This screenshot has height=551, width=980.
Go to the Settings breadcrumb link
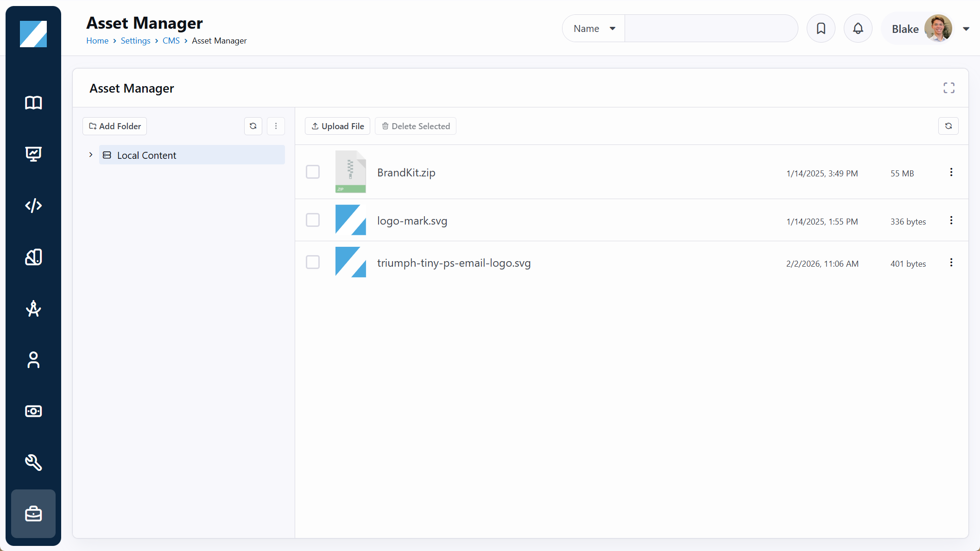tap(135, 41)
